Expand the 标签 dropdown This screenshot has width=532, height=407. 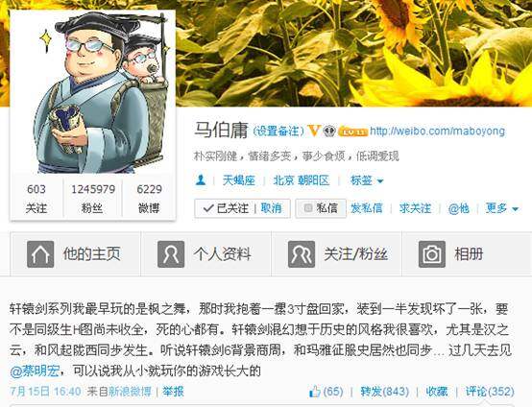pos(367,180)
